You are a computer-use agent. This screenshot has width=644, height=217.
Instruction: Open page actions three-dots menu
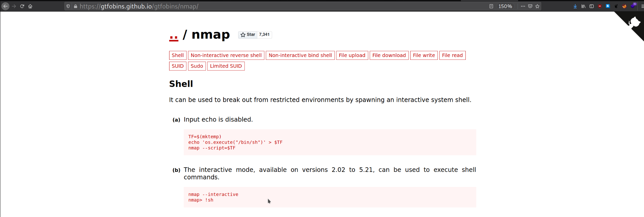[x=523, y=6]
